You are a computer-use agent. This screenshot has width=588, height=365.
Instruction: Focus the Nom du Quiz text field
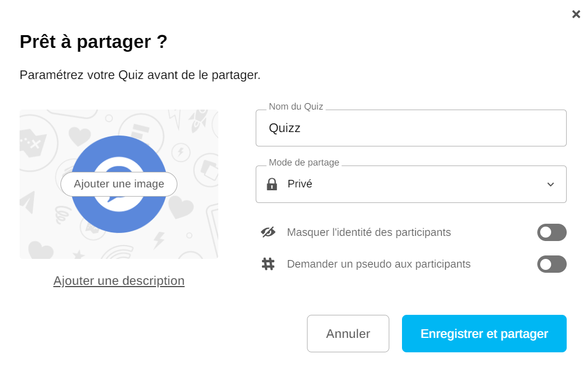411,128
